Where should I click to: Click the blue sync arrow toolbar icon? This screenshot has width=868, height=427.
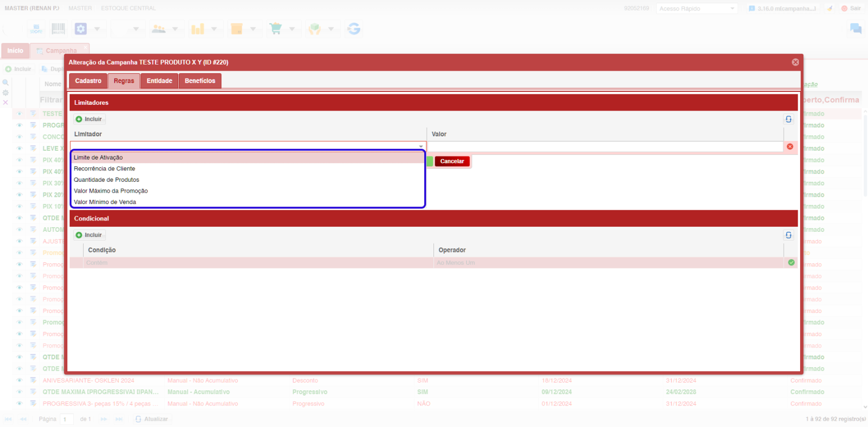[354, 29]
